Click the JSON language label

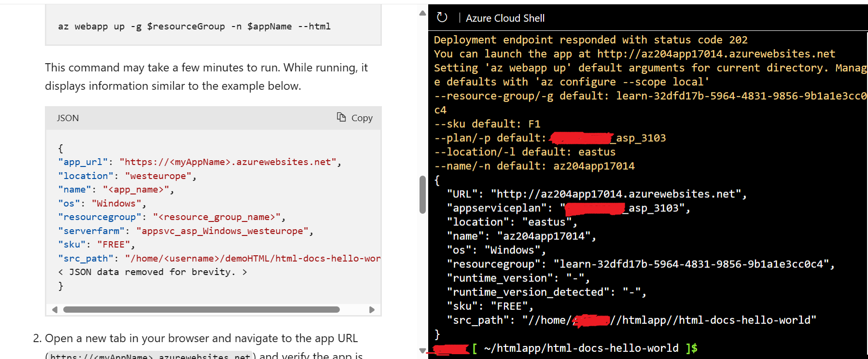click(68, 118)
